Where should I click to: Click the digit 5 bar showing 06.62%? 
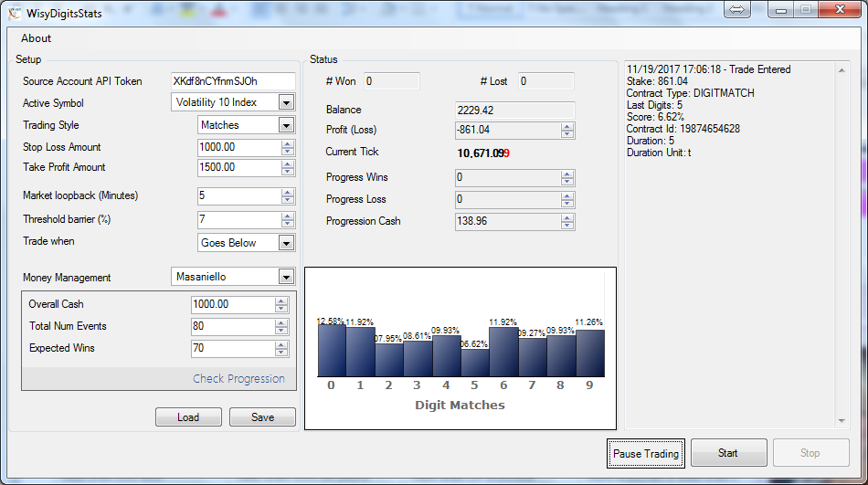click(x=475, y=364)
